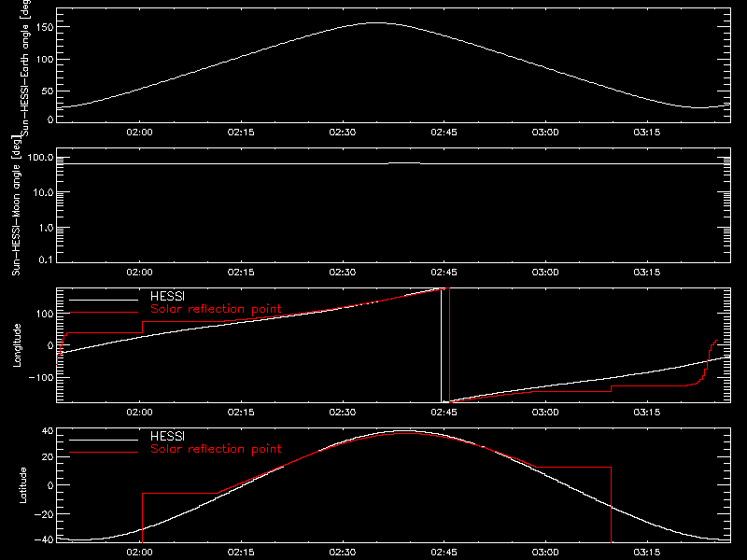The width and height of the screenshot is (747, 560).
Task: Click the 1.0 tick on Sun-HESSI-Moon angle axis
Action: click(46, 228)
